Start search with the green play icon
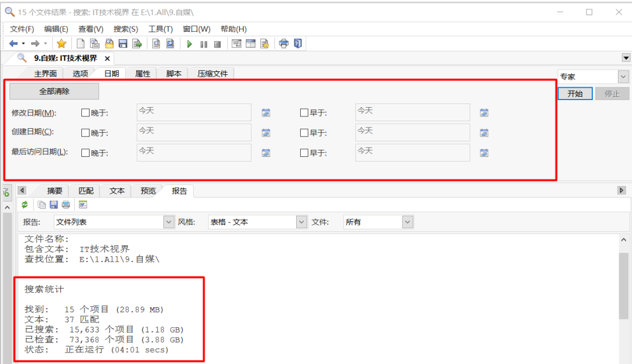Screen dimensions: 632x364 pyautogui.click(x=190, y=44)
